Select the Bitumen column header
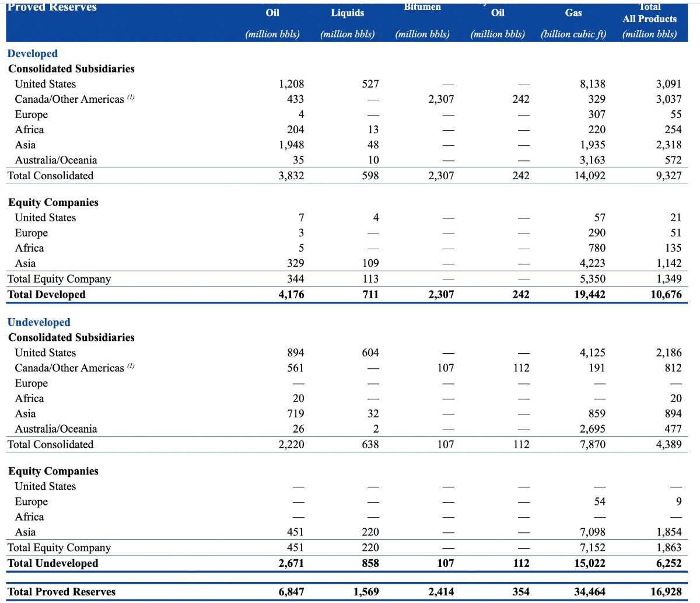Screen dimensions: 700x603 click(x=422, y=6)
